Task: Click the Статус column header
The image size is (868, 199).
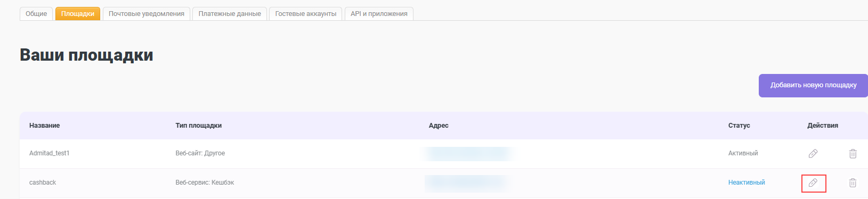Action: 739,126
